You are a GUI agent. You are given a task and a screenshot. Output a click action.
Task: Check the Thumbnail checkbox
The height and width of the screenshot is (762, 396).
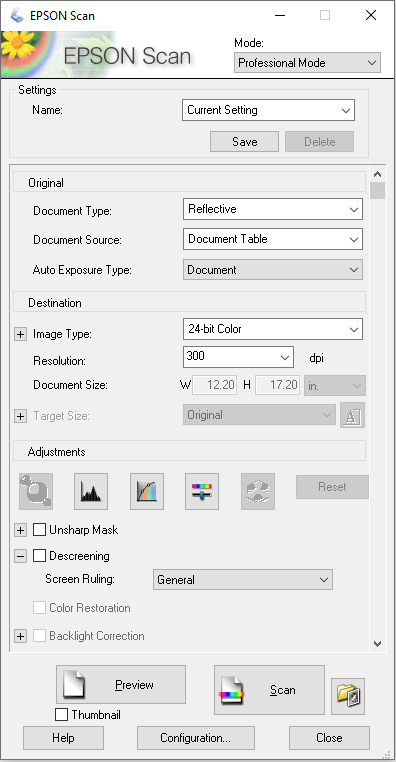62,714
